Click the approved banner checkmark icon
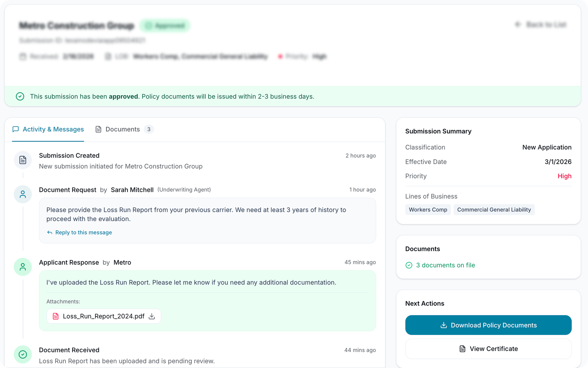The image size is (588, 368). coord(20,96)
